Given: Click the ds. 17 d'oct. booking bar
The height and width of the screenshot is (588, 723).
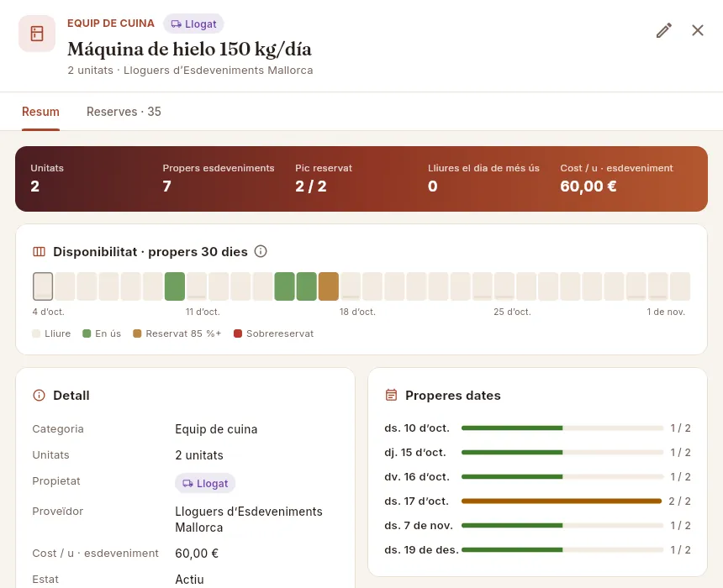Looking at the screenshot, I should click(562, 501).
